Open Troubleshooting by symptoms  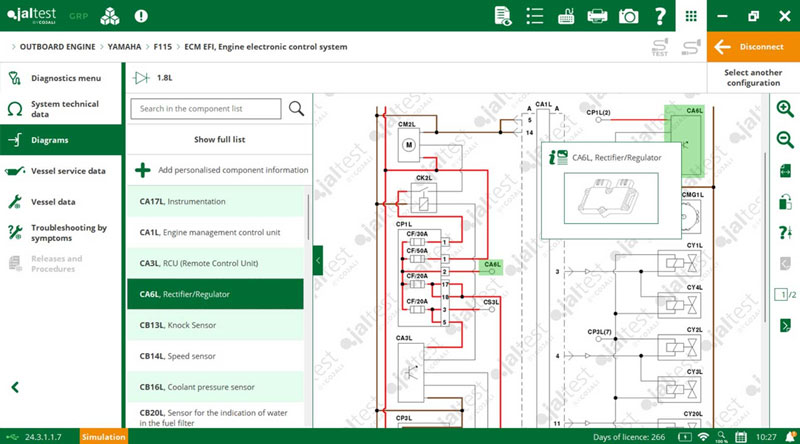tap(61, 233)
